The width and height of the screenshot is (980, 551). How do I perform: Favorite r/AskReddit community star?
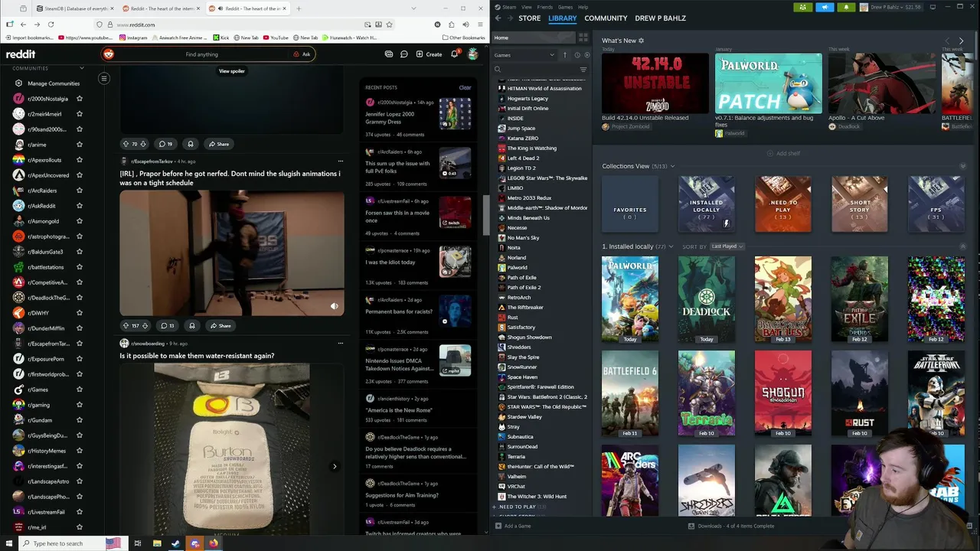(x=79, y=206)
